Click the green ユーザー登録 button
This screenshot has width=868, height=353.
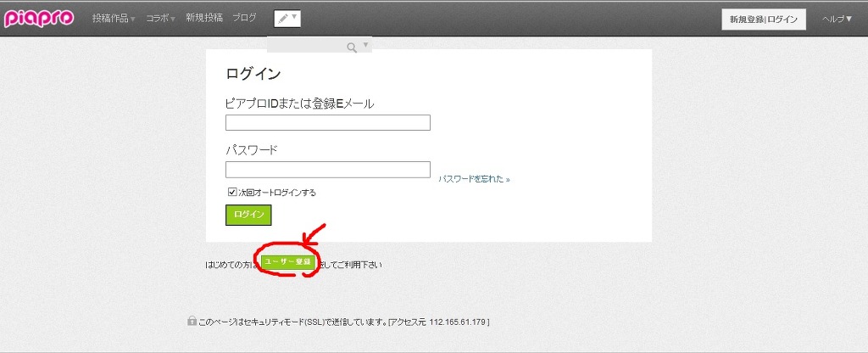click(x=288, y=262)
